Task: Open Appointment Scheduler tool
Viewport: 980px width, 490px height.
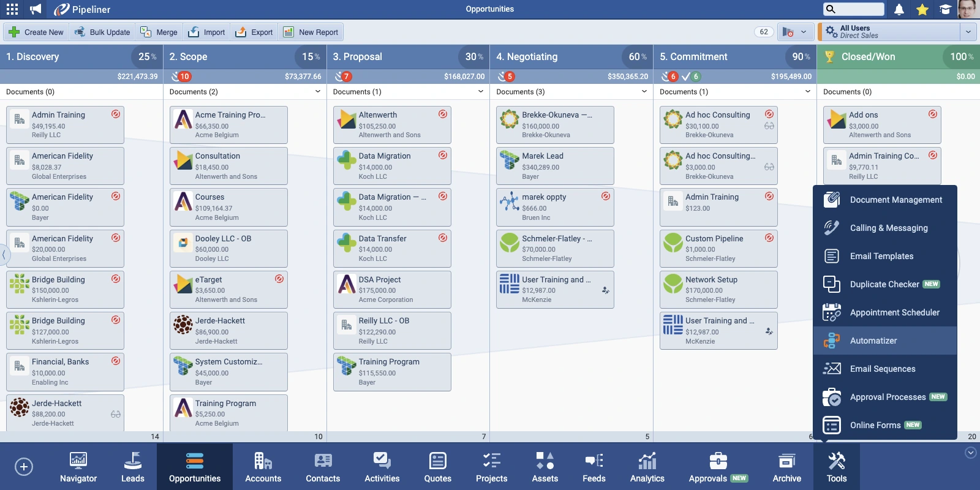Action: pyautogui.click(x=885, y=312)
